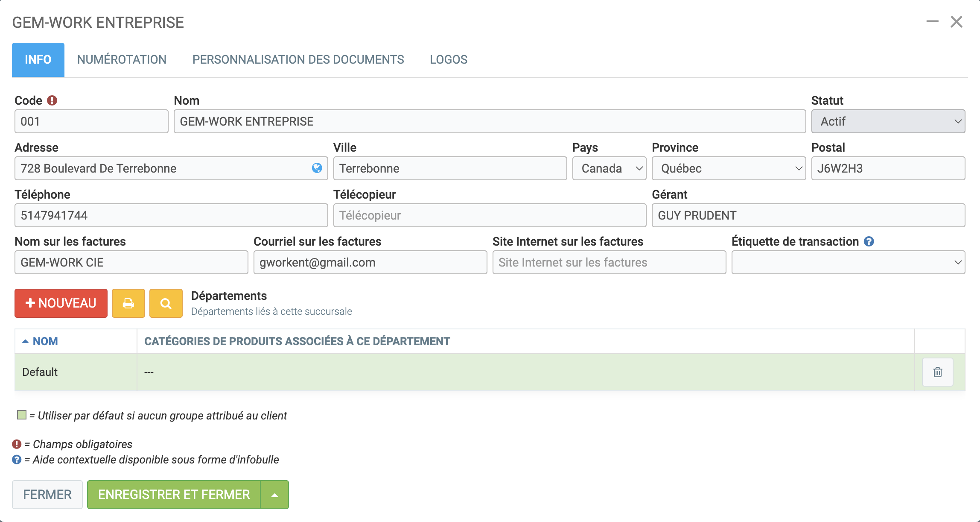This screenshot has width=980, height=522.
Task: Click the print departments icon button
Action: (128, 303)
